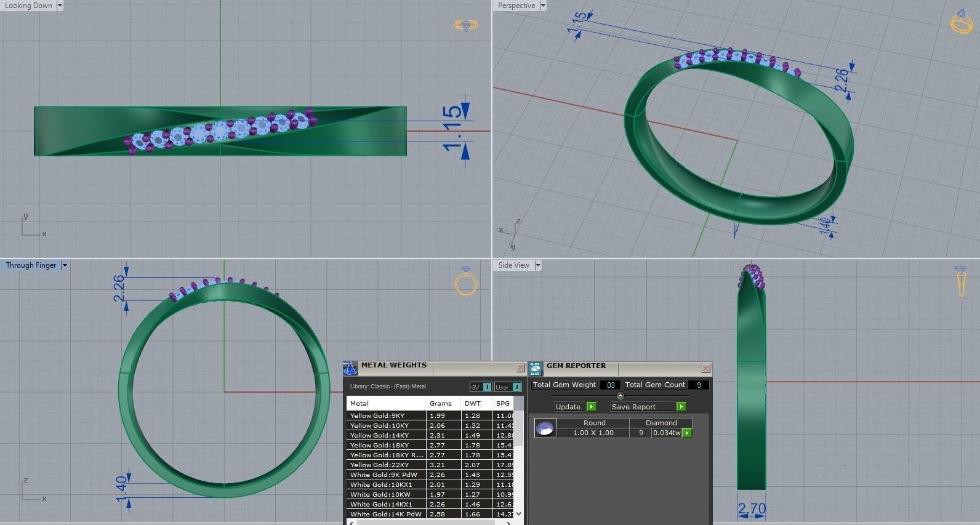Click the green arrow next to 0.034tw

coord(687,433)
